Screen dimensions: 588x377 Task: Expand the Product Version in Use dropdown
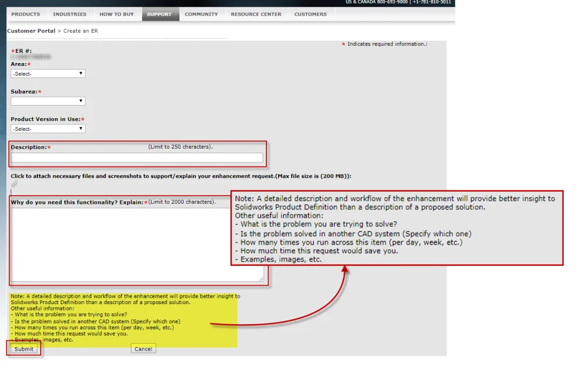click(48, 129)
